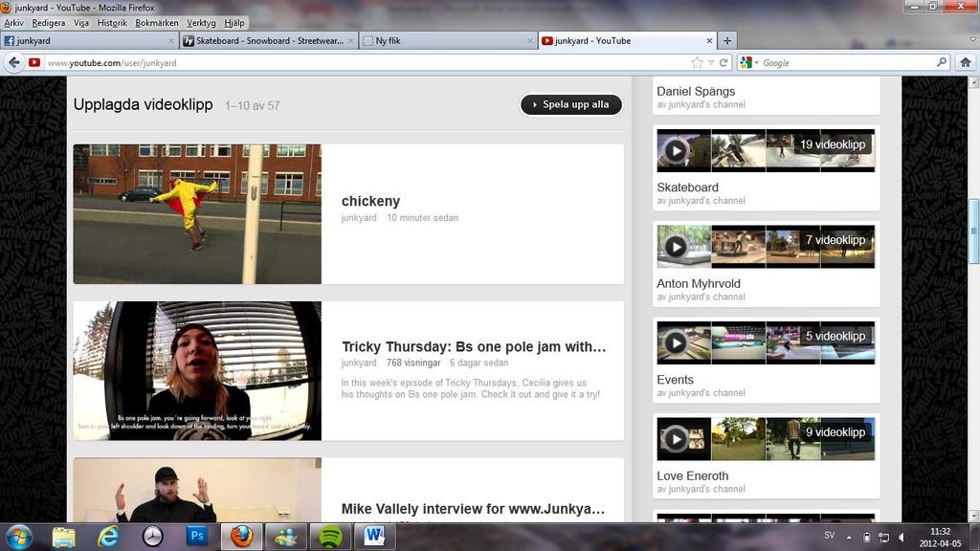The height and width of the screenshot is (551, 980).
Task: Play the Anton Myhrvold playlist via its play icon
Action: coord(676,247)
